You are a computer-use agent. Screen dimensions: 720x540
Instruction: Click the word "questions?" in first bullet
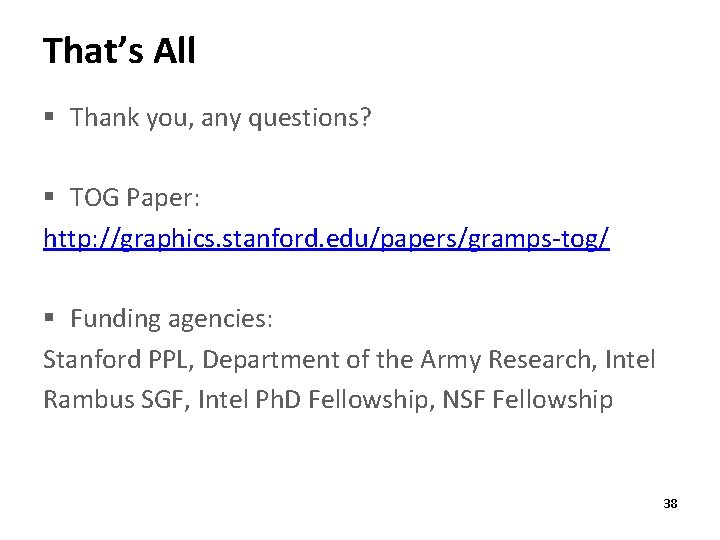[309, 118]
